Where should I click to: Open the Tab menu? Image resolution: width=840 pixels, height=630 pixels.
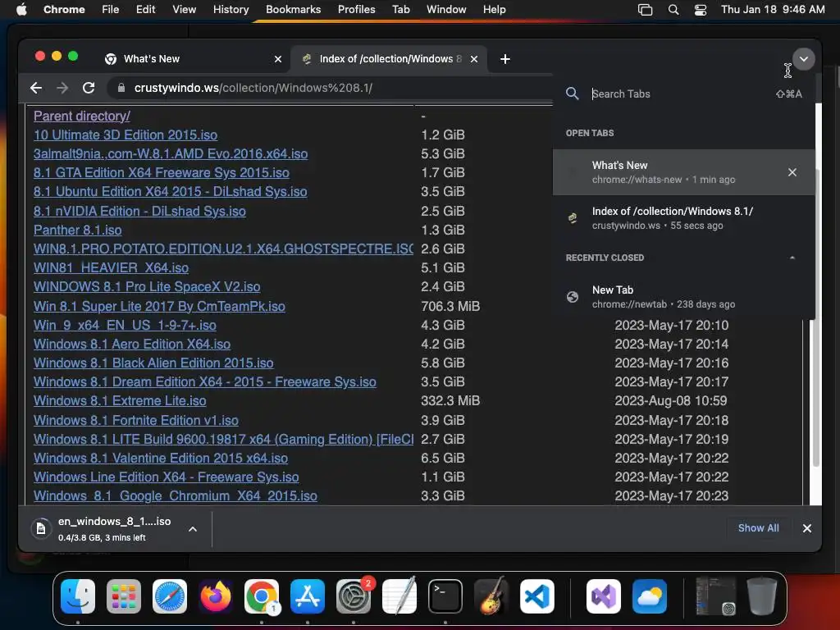click(x=400, y=10)
